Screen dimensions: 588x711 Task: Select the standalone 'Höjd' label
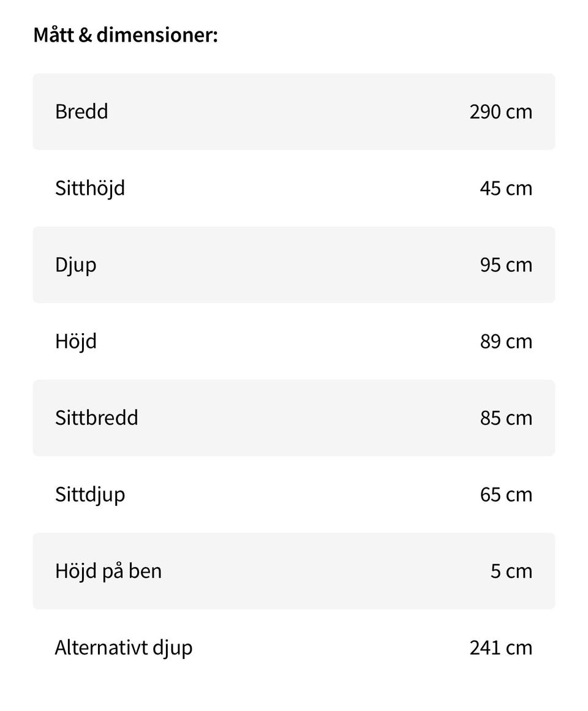click(x=76, y=341)
